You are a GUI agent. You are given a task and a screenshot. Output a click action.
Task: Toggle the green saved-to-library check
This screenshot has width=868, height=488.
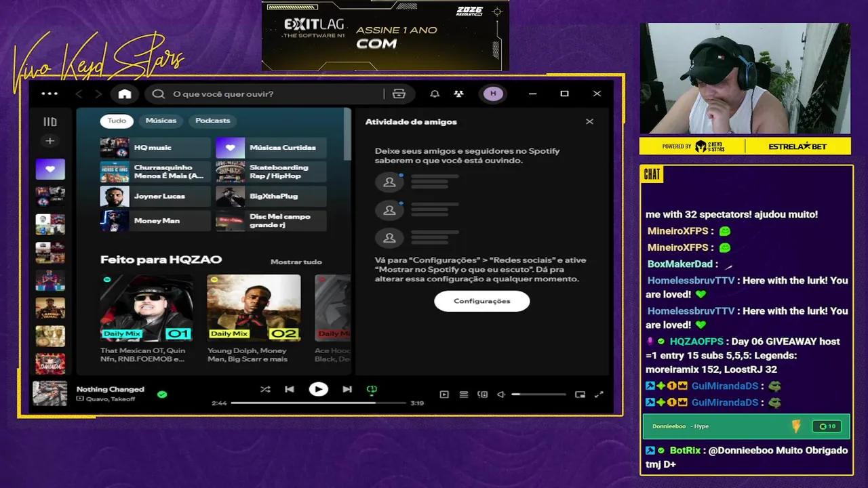[162, 394]
